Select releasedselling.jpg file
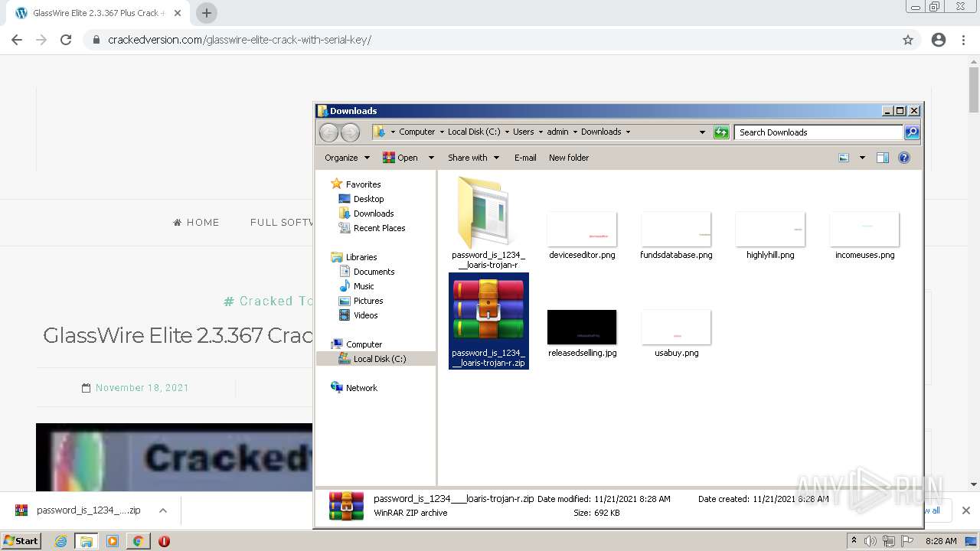The height and width of the screenshot is (551, 980). click(x=582, y=334)
